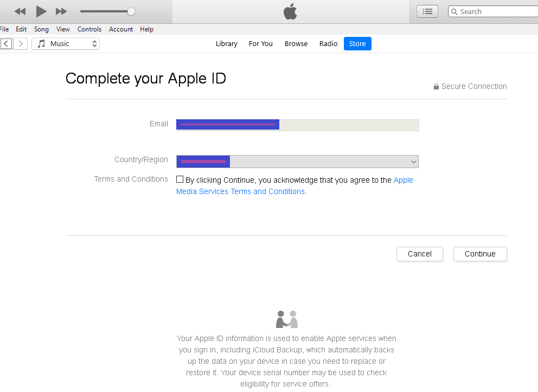Go back with the left chevron button
The image size is (538, 392).
[x=6, y=43]
